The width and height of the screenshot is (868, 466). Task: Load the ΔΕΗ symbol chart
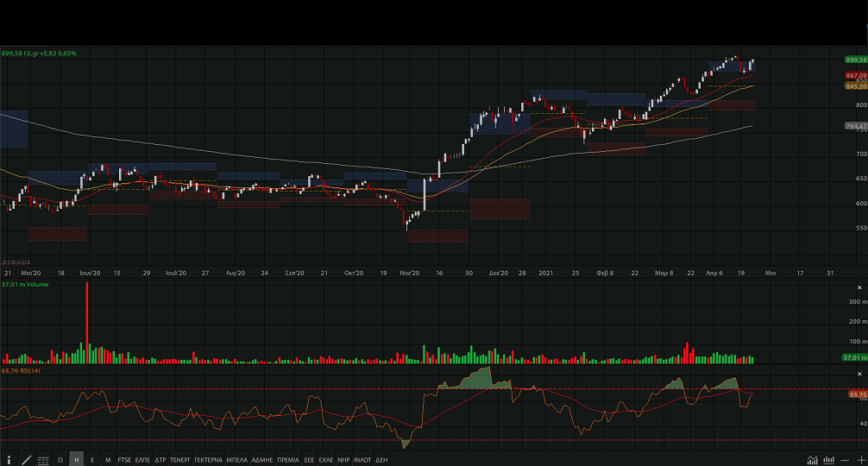coord(381,460)
